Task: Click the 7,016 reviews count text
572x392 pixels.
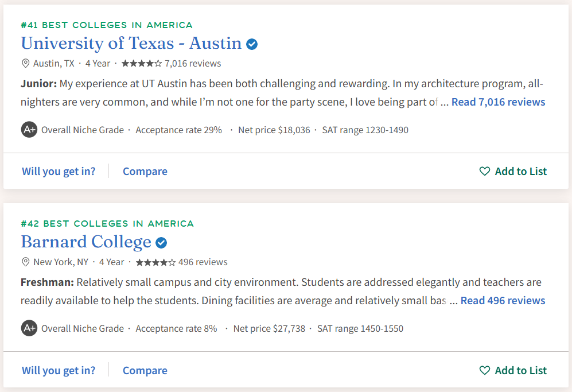Action: tap(193, 63)
